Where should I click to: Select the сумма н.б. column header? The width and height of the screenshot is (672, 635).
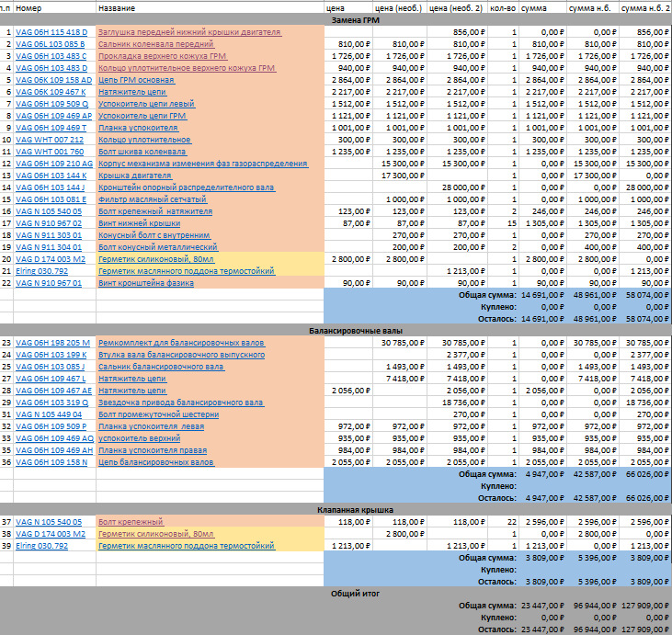point(593,8)
